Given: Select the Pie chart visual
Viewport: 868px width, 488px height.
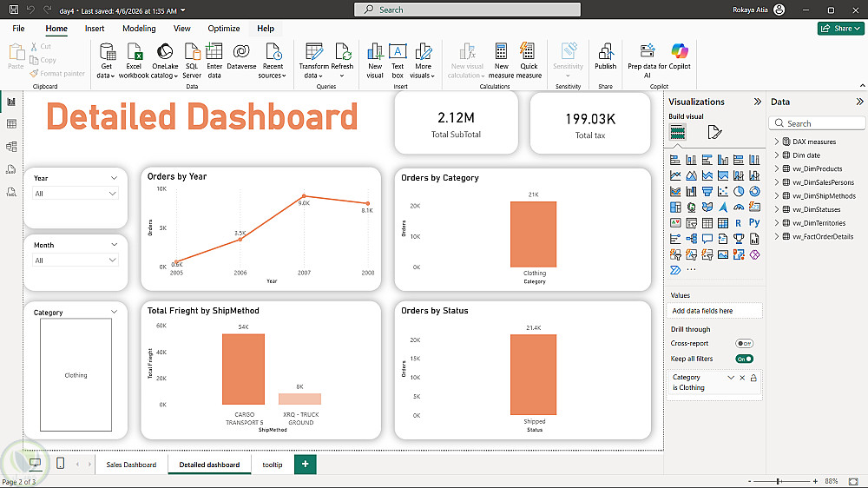Looking at the screenshot, I should [x=739, y=192].
